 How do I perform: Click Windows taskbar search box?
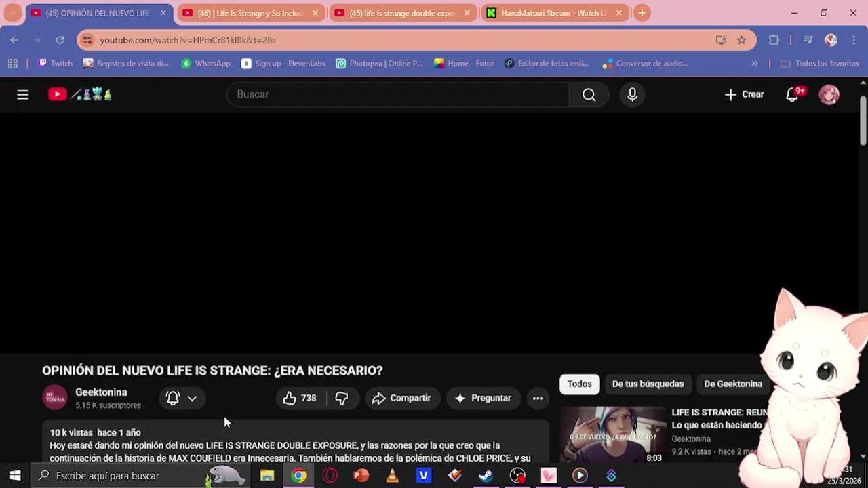(x=140, y=476)
